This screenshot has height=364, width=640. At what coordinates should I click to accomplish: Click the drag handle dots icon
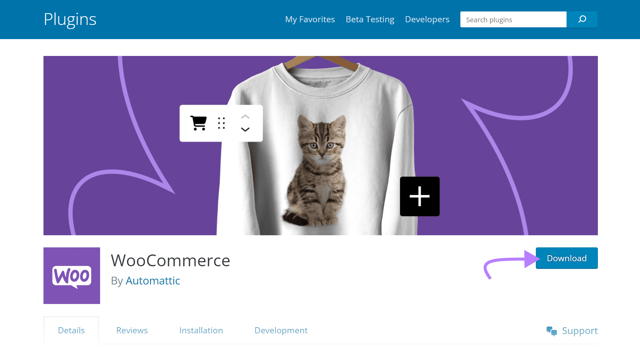point(221,124)
